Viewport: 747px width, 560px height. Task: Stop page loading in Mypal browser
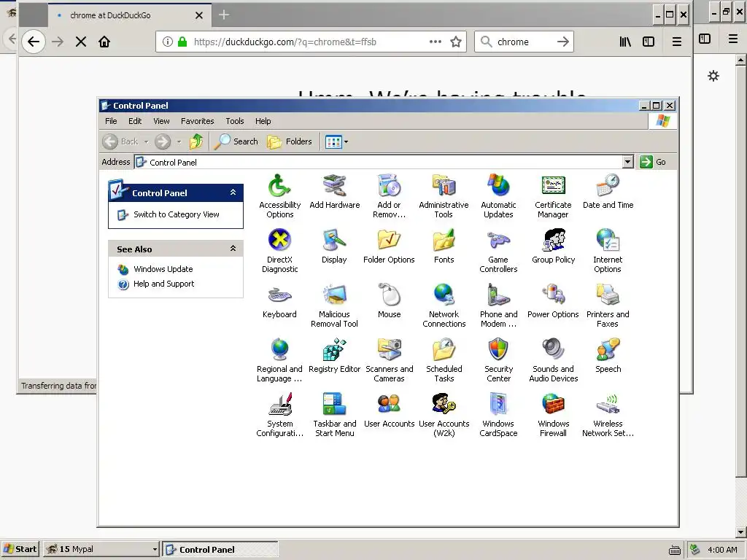pos(81,42)
